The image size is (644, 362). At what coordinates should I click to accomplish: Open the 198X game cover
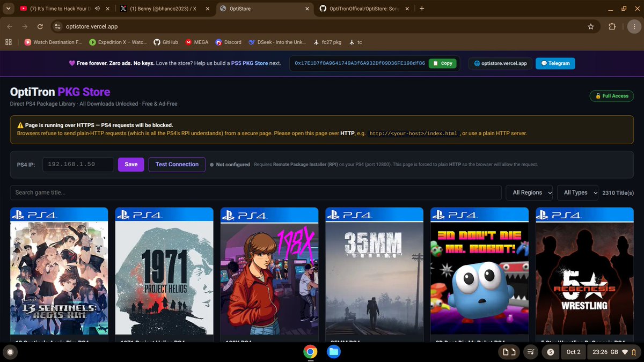click(x=269, y=271)
